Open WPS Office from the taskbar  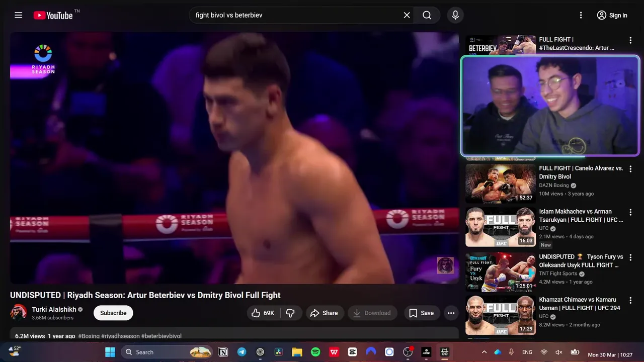pos(334,352)
